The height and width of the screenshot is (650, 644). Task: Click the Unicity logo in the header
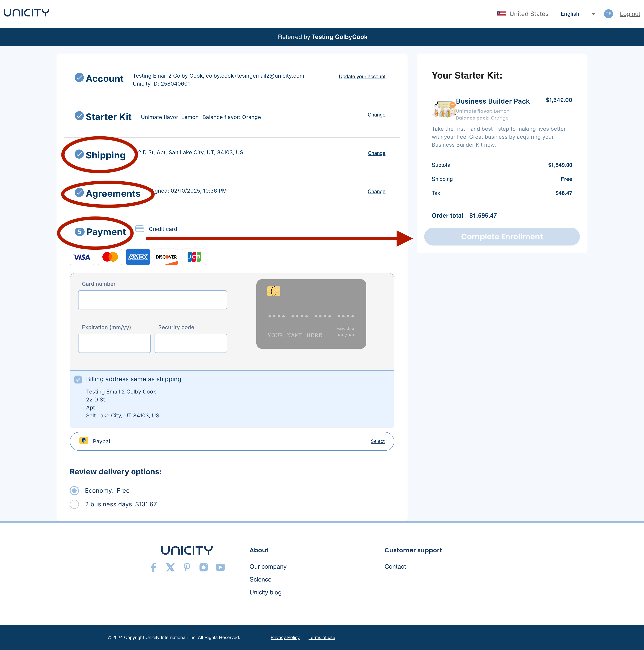click(27, 13)
